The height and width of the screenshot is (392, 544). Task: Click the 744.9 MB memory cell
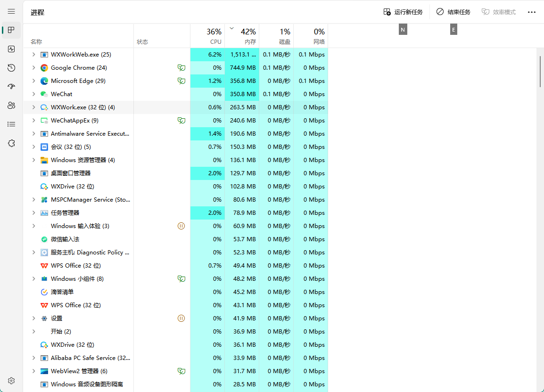point(242,68)
